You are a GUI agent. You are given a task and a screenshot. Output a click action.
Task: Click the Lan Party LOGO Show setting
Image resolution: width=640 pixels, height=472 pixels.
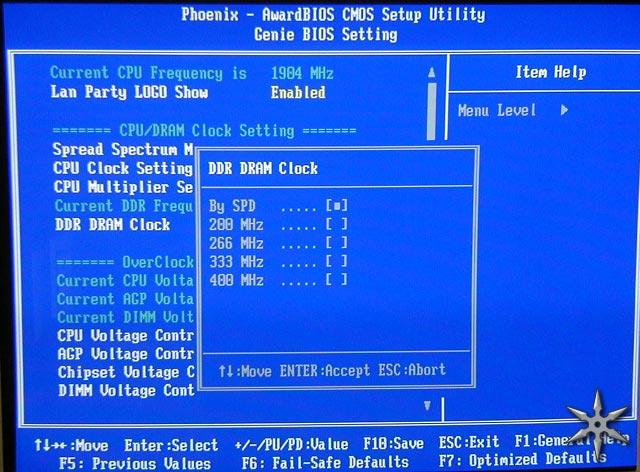point(129,92)
